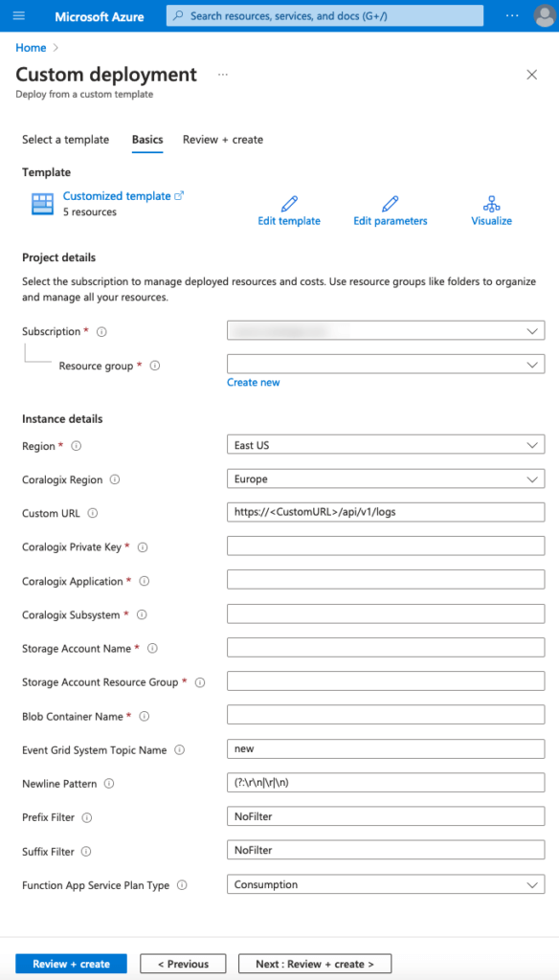Open the top bar more options ellipsis
The width and height of the screenshot is (559, 980).
(x=512, y=15)
